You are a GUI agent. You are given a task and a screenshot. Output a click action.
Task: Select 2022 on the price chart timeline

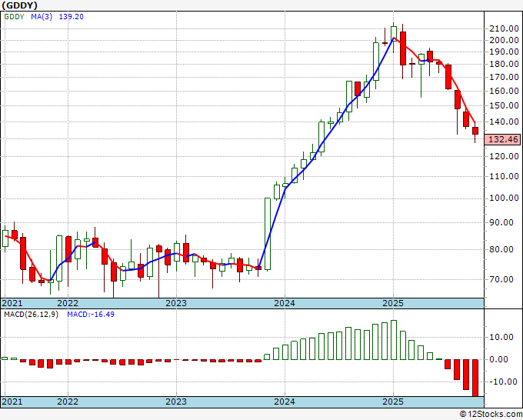pyautogui.click(x=68, y=303)
